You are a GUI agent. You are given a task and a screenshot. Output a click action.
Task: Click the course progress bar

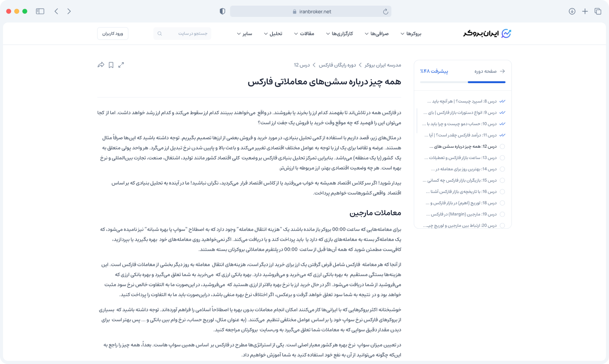pos(463,82)
